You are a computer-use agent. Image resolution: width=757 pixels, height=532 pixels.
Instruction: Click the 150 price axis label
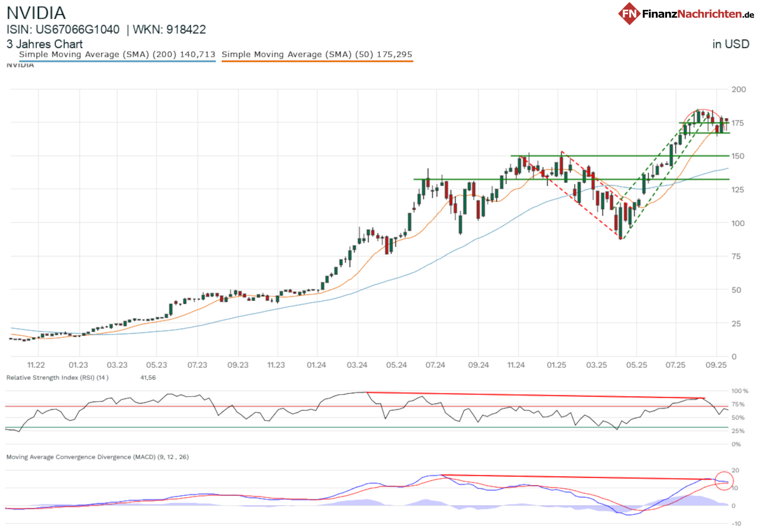pos(738,156)
